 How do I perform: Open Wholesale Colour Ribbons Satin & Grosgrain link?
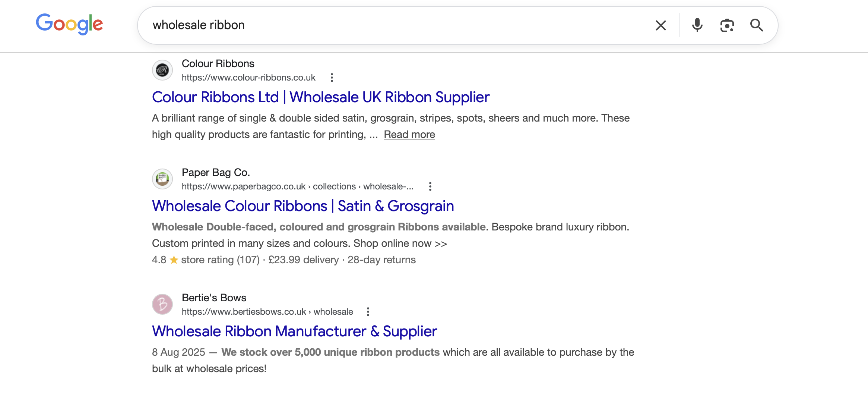303,206
